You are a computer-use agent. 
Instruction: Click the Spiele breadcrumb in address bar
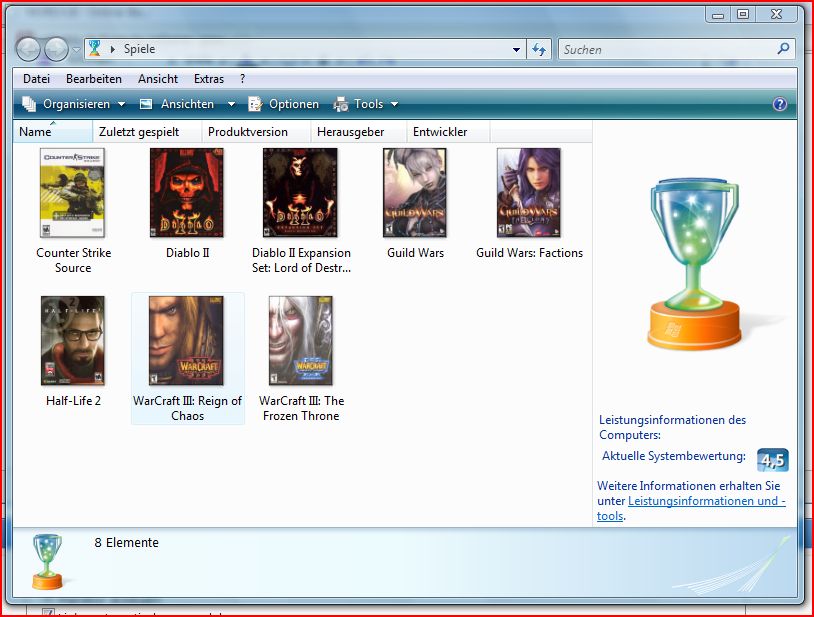tap(139, 49)
